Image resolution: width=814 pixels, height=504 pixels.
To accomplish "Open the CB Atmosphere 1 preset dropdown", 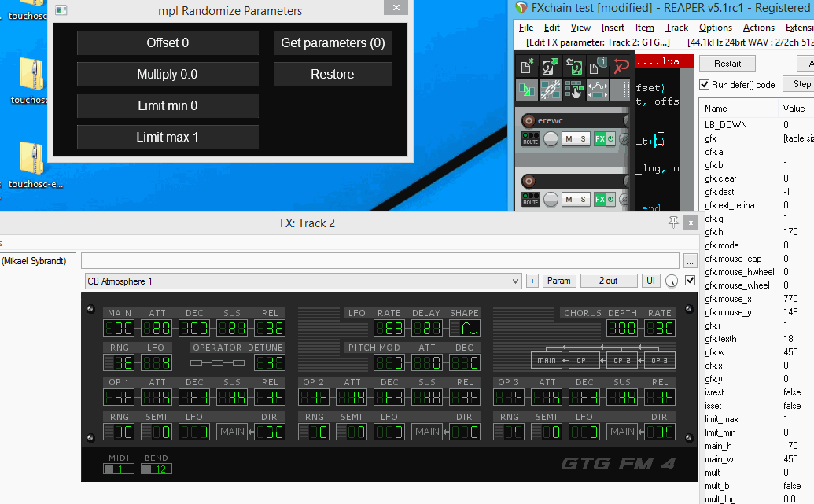I will [x=303, y=281].
